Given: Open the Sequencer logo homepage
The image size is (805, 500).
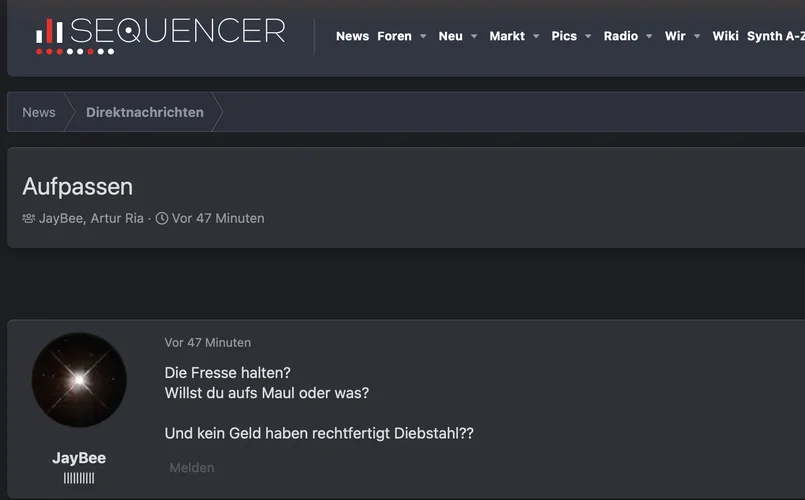Looking at the screenshot, I should click(161, 36).
